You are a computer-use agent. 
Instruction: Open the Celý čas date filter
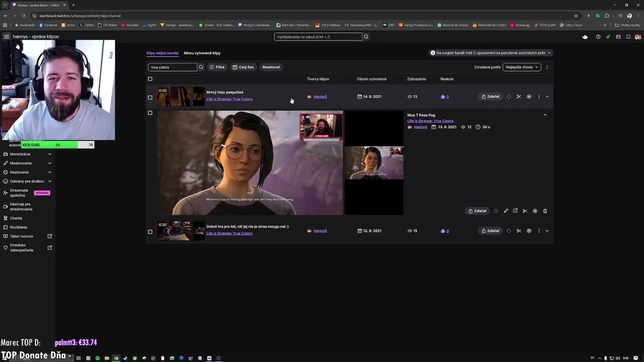pos(243,67)
